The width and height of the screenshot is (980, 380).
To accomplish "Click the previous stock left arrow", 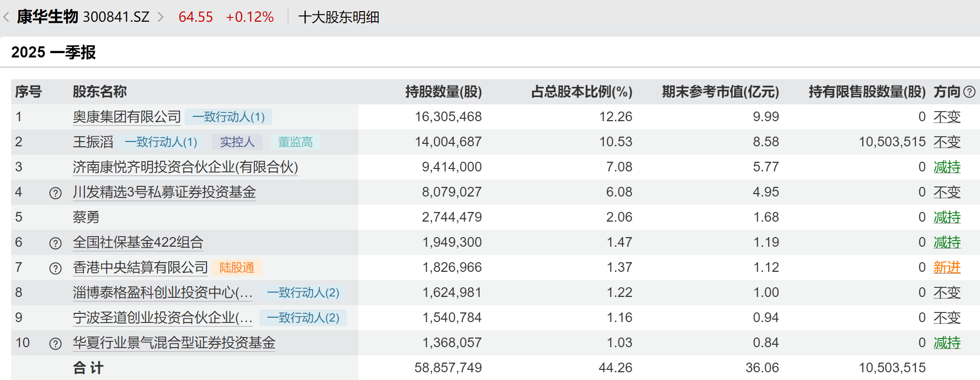I will [6, 17].
